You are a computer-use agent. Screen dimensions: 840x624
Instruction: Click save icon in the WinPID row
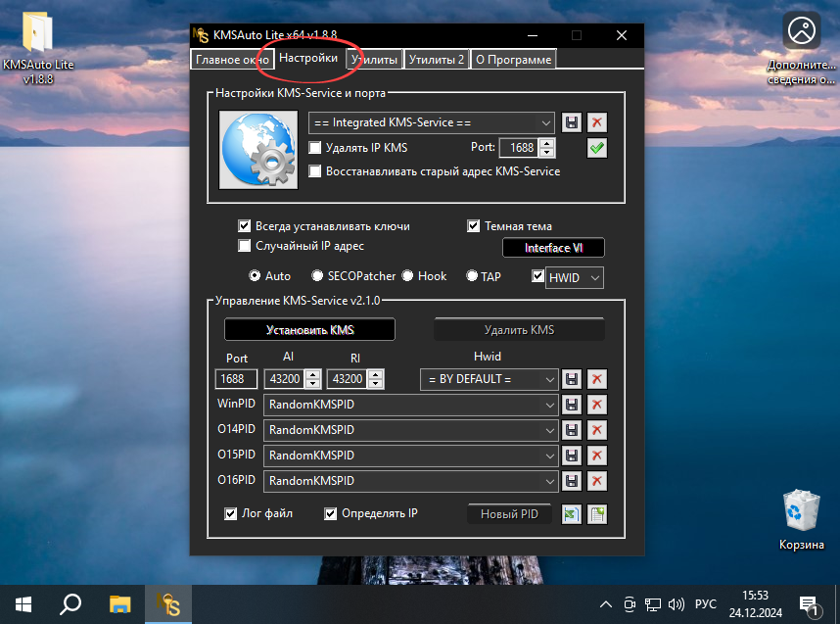[x=572, y=405]
